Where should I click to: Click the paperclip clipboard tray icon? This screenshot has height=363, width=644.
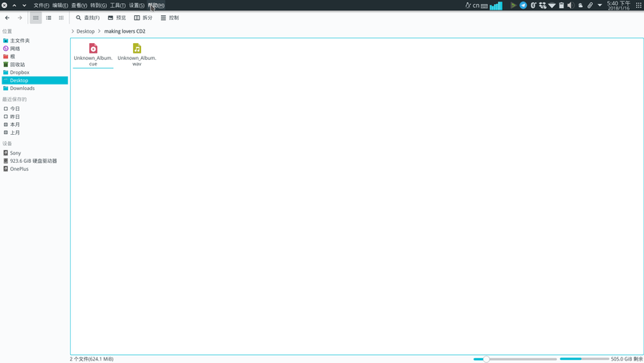[590, 6]
